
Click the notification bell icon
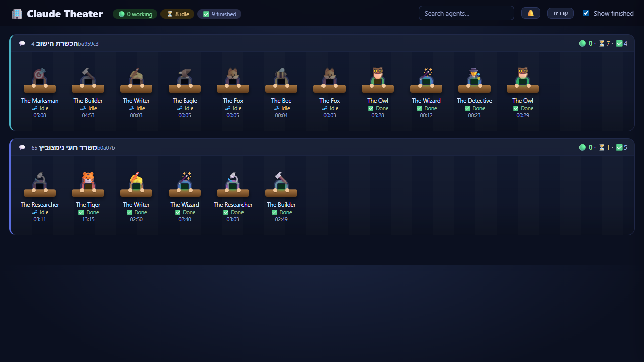tap(531, 13)
